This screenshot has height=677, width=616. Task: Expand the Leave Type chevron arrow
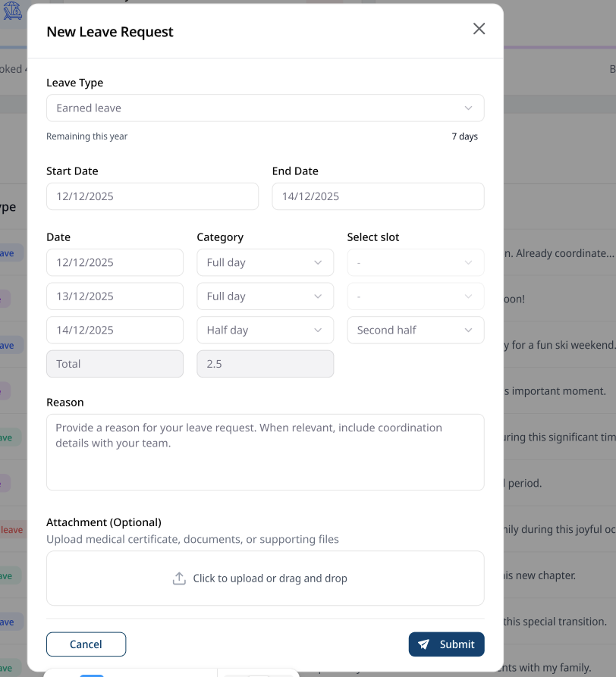tap(469, 108)
